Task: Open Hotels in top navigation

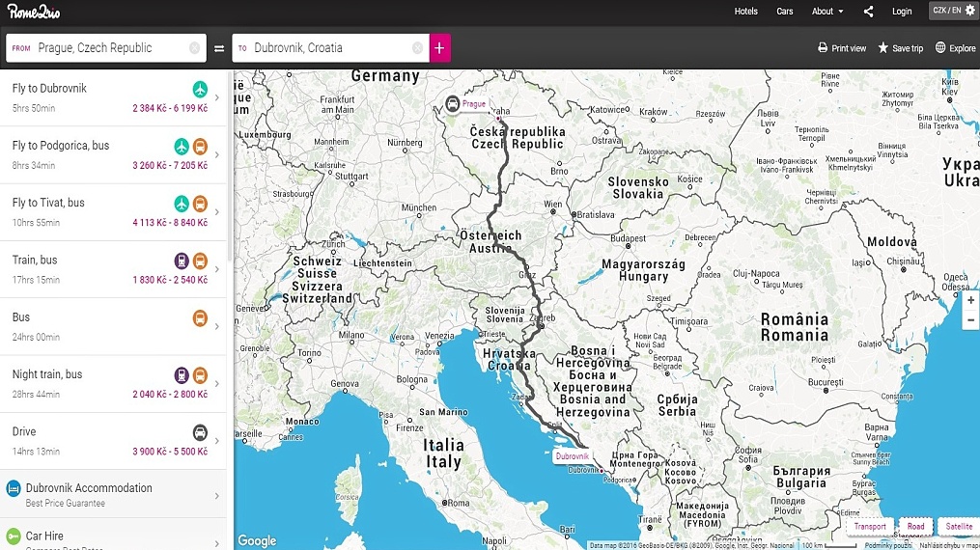Action: [x=745, y=12]
